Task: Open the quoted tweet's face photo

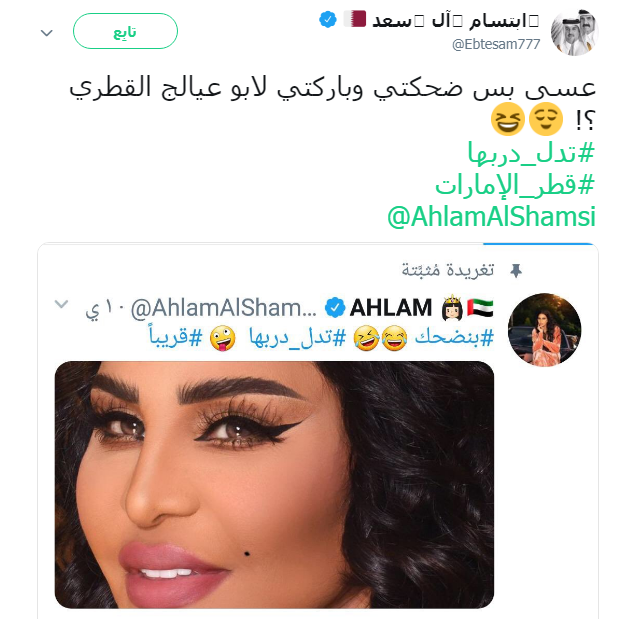Action: [275, 485]
